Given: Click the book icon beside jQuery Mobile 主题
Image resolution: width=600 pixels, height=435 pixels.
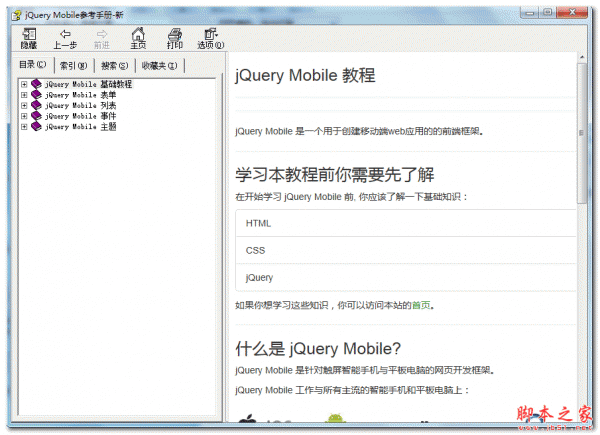Looking at the screenshot, I should [36, 127].
